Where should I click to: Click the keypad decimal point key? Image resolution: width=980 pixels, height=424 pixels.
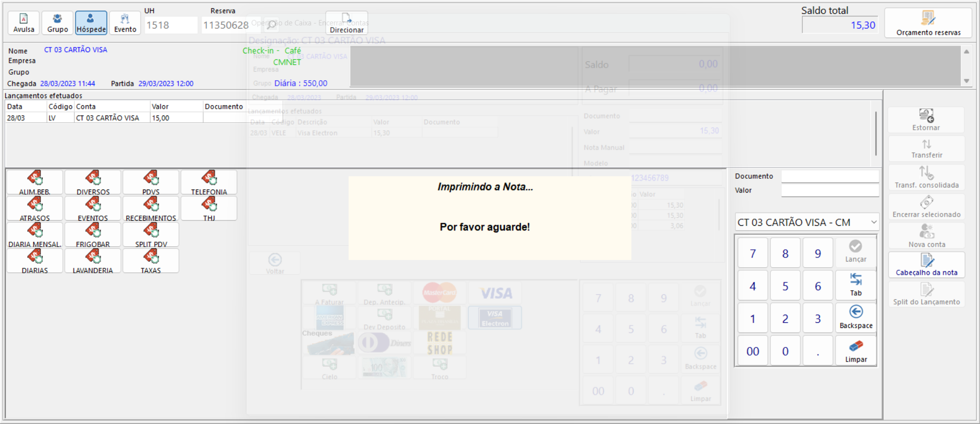pos(818,351)
